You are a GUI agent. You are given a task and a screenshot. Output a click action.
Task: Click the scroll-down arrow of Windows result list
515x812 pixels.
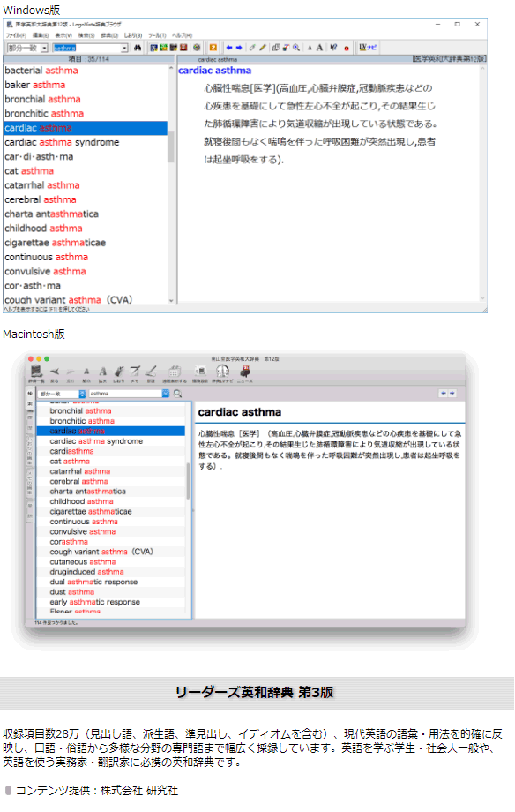(171, 300)
